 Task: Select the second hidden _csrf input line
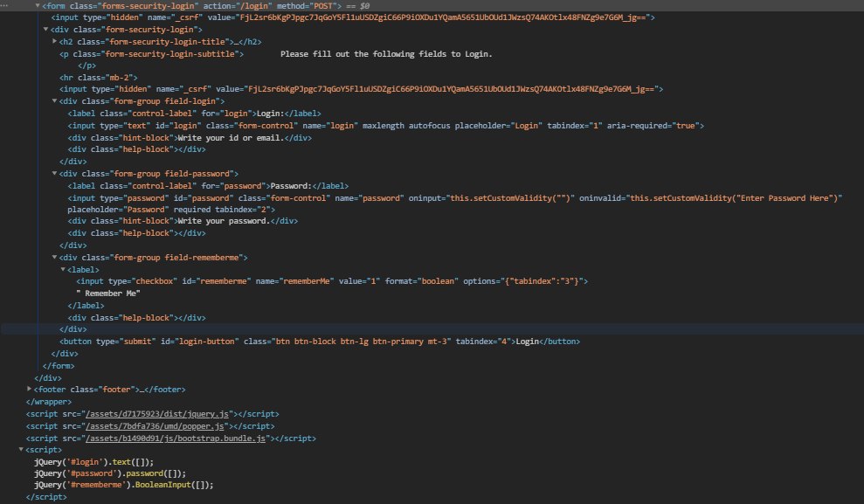click(361, 89)
